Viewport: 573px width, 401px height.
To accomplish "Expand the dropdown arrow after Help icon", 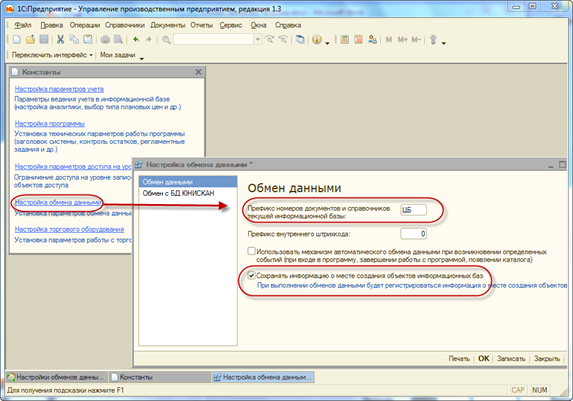I will pyautogui.click(x=327, y=43).
